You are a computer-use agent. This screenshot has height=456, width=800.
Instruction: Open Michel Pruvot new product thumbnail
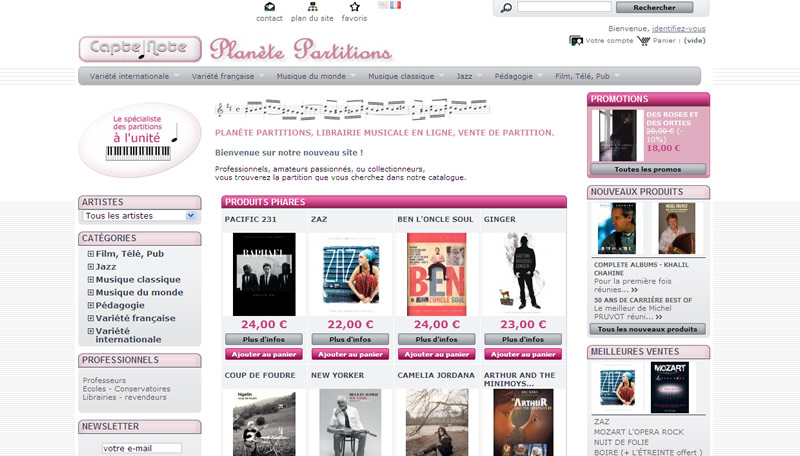point(677,228)
